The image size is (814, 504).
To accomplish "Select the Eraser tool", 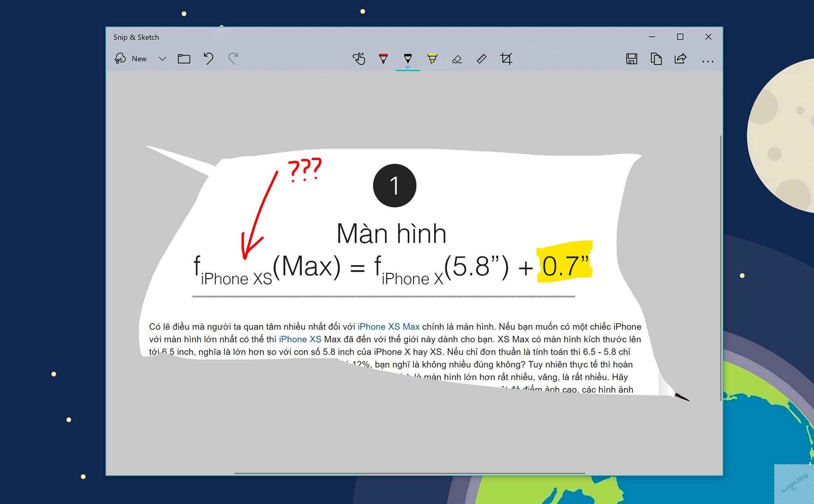I will pos(457,59).
